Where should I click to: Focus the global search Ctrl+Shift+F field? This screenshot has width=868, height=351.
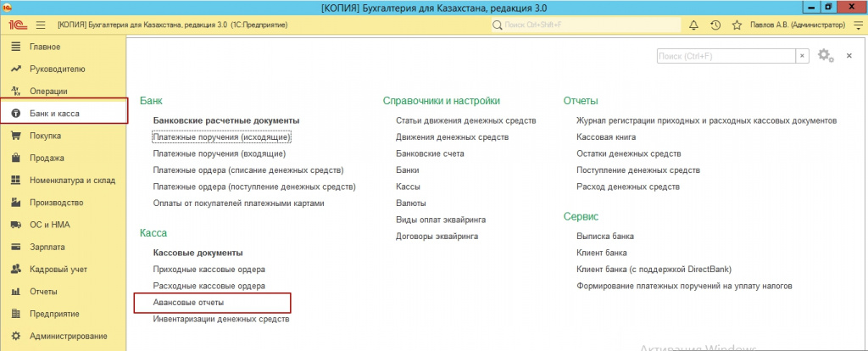(587, 25)
